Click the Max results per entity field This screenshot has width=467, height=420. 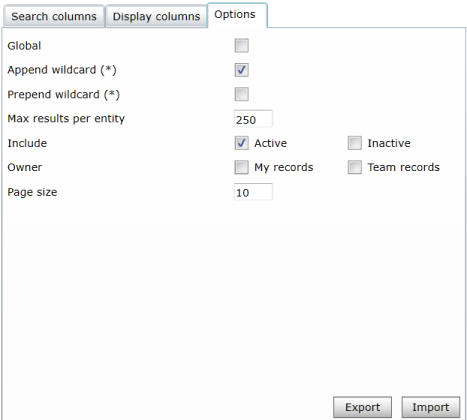click(x=253, y=119)
